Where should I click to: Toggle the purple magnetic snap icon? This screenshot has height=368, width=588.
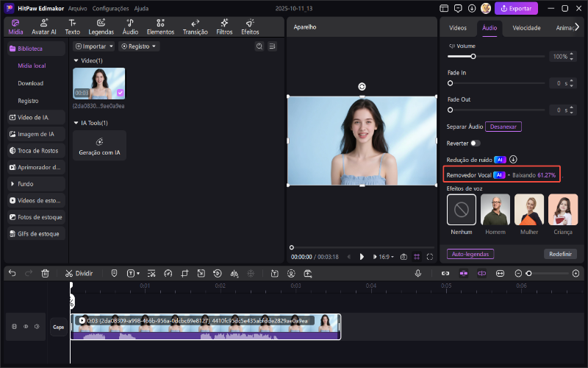[464, 273]
